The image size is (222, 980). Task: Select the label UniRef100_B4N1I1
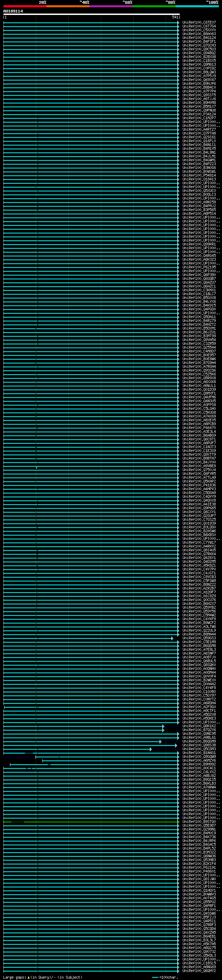199,145
